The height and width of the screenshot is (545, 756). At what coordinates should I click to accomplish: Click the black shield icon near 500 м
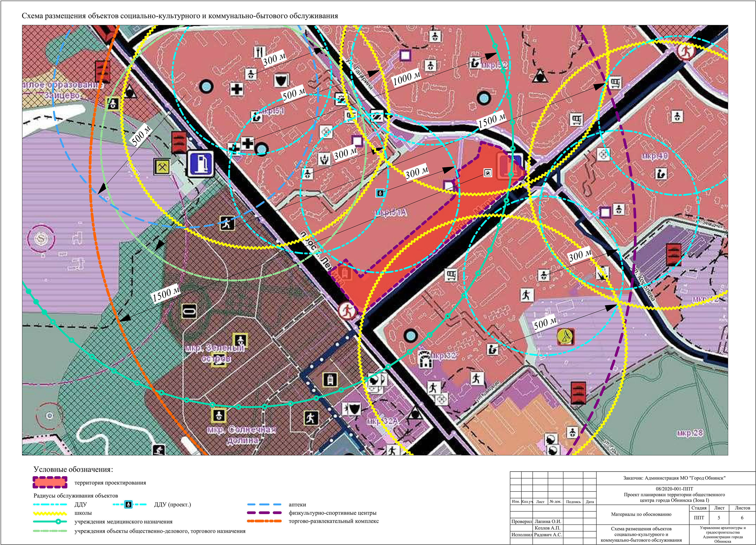282,80
